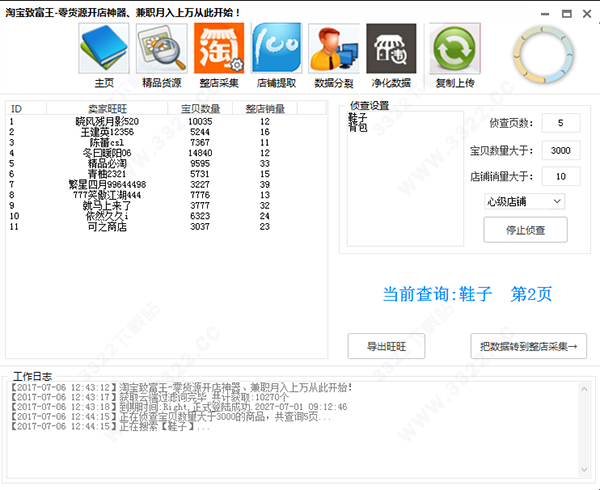This screenshot has height=490, width=600.
Task: Select row 777笑傲江湖444
Action: coord(166,195)
